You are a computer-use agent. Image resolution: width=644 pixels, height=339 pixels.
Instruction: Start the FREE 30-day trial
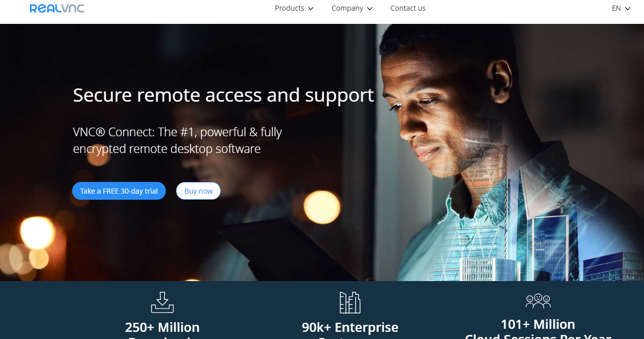click(119, 191)
